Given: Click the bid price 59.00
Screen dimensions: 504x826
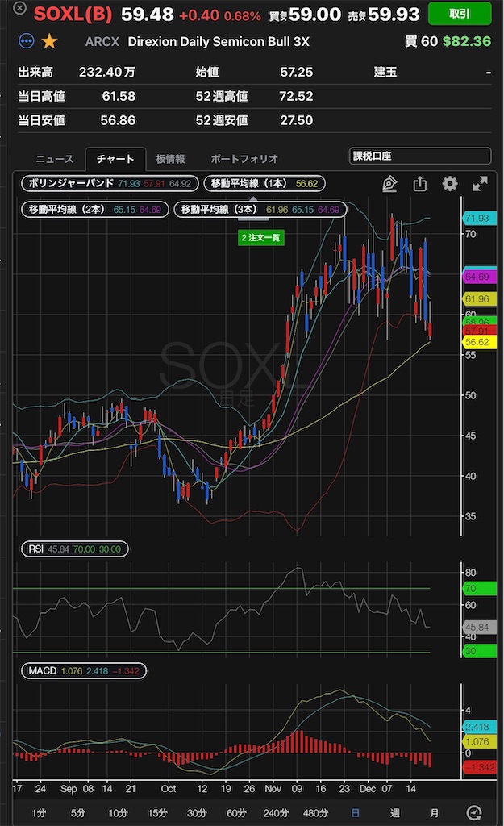Looking at the screenshot, I should point(315,15).
